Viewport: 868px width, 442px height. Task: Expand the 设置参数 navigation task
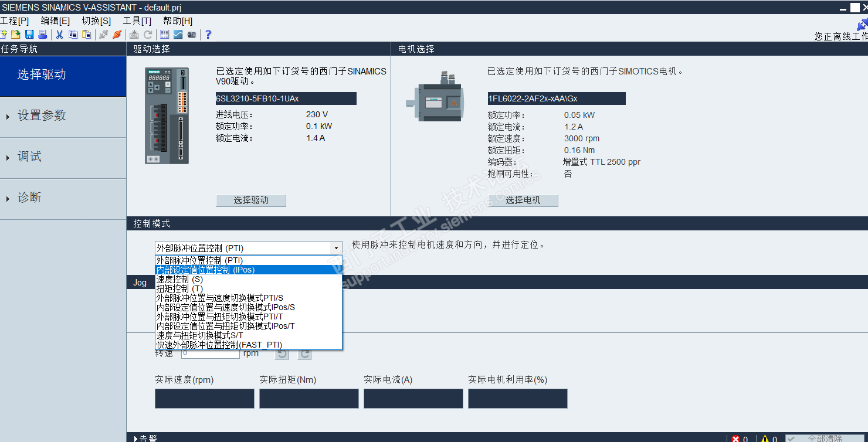(x=63, y=116)
